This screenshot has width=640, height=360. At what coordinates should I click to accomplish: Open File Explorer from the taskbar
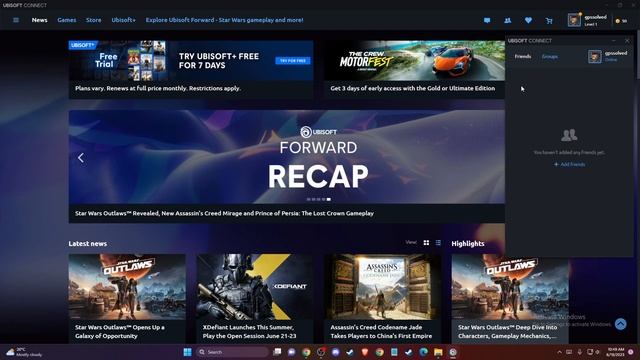pos(438,352)
